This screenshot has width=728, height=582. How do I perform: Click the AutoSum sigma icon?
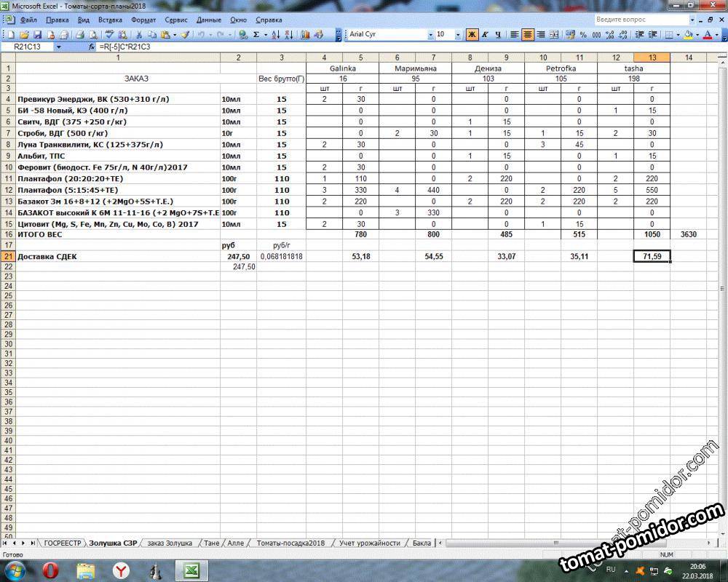tap(256, 34)
